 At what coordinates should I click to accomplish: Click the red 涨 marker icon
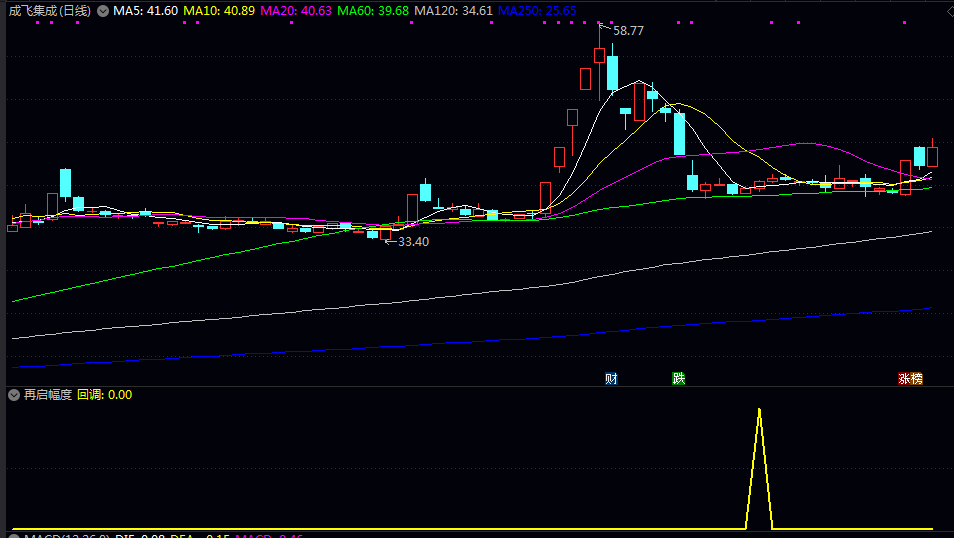(904, 378)
